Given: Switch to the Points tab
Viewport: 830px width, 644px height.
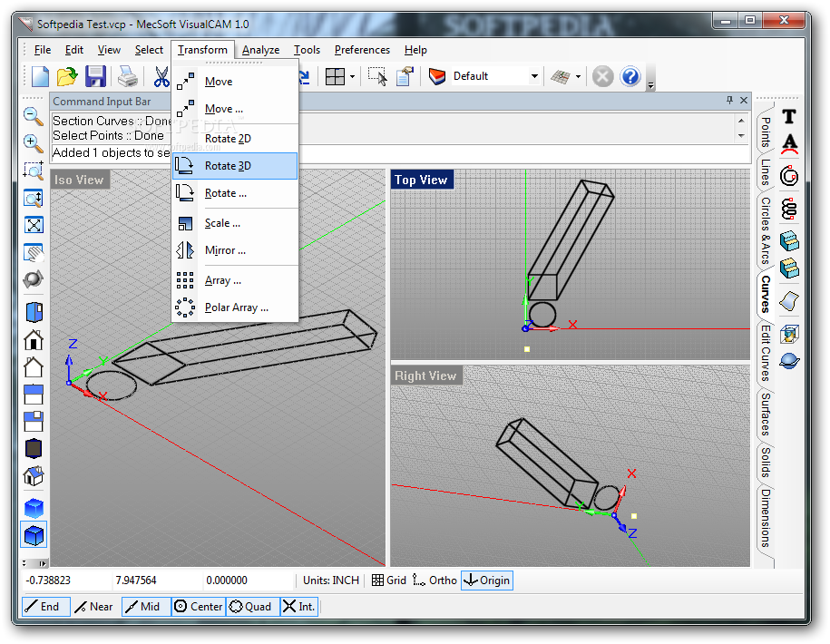Looking at the screenshot, I should [x=766, y=132].
